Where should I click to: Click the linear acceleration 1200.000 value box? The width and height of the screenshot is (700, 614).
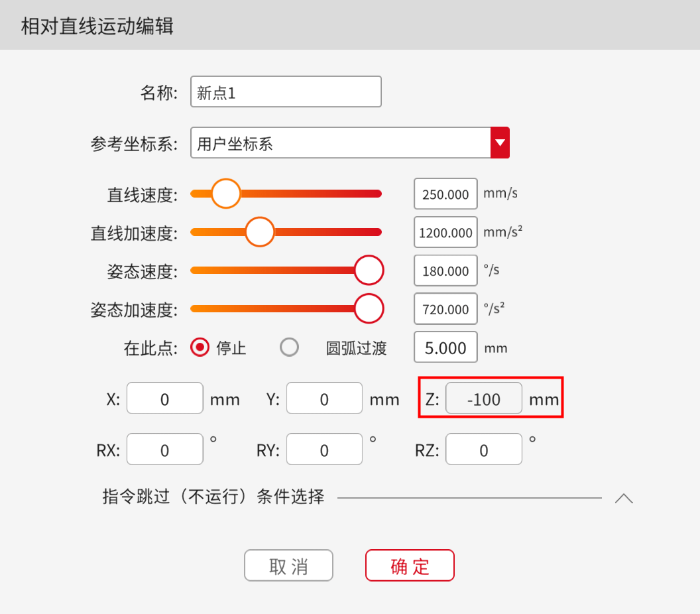click(x=445, y=233)
